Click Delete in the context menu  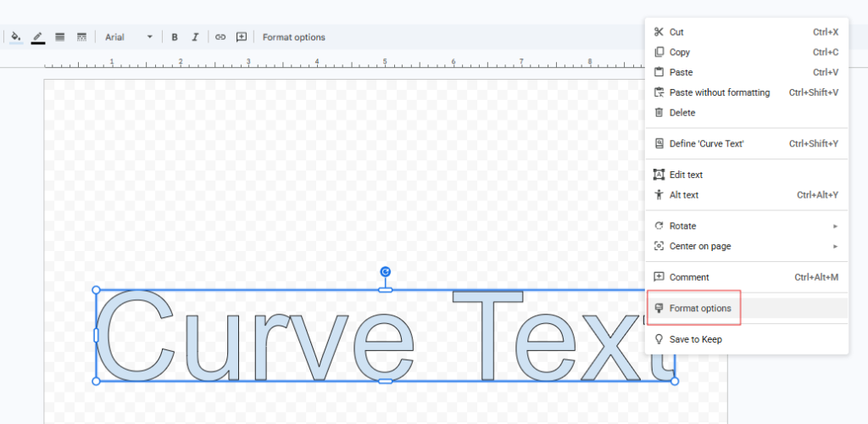[x=682, y=113]
